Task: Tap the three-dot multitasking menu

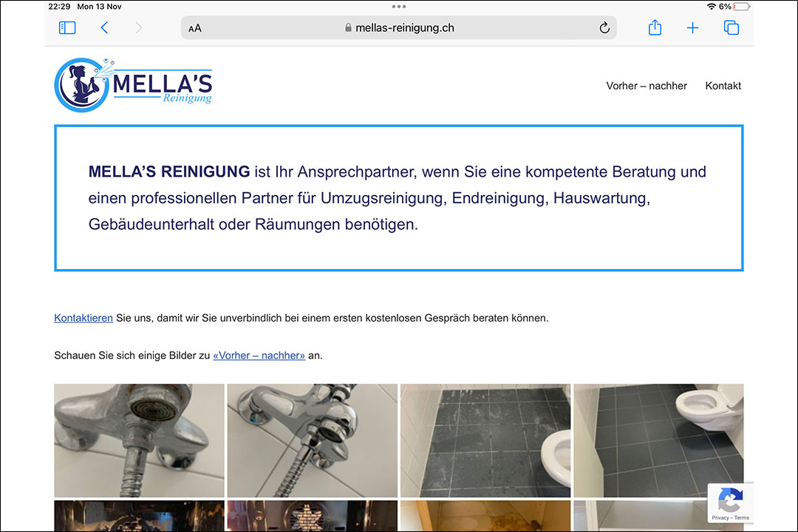Action: tap(399, 7)
